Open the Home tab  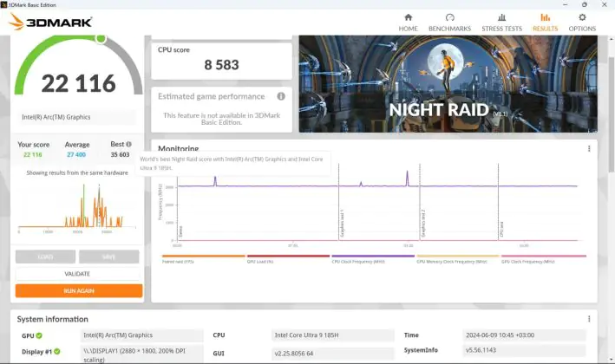coord(408,23)
